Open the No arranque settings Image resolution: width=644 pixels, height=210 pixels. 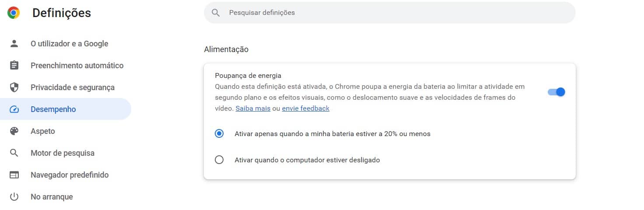pyautogui.click(x=52, y=197)
